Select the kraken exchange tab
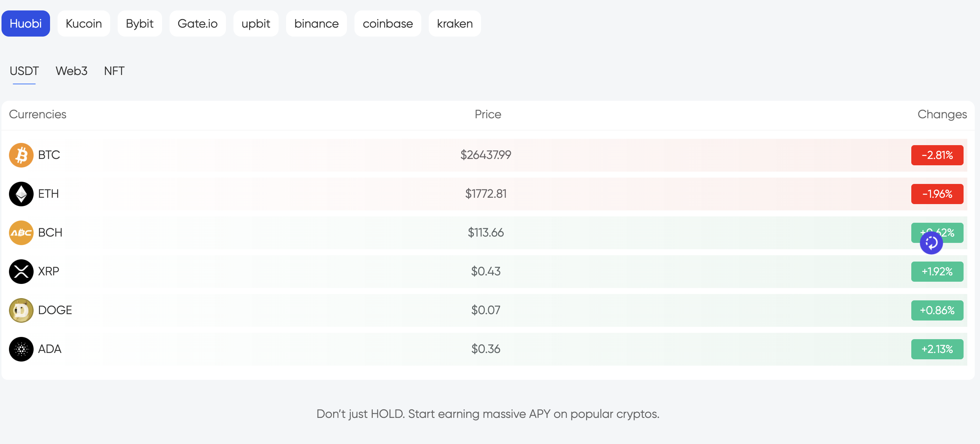980x444 pixels. click(x=455, y=24)
